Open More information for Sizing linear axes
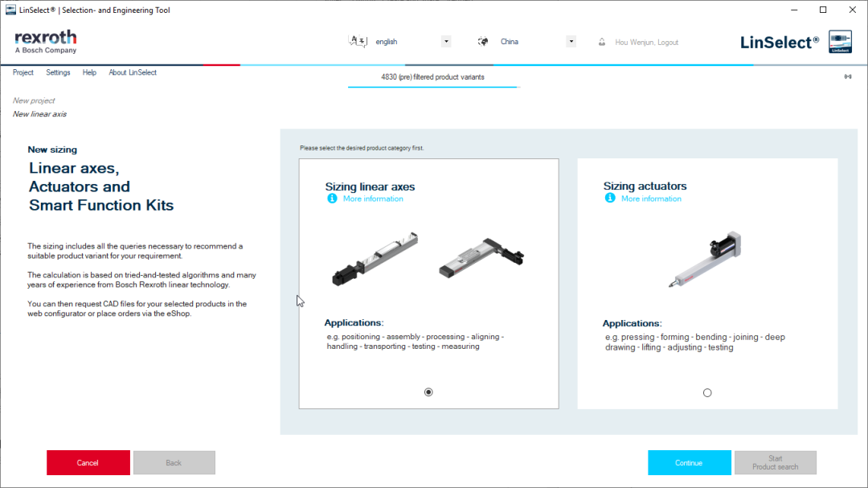 click(373, 199)
